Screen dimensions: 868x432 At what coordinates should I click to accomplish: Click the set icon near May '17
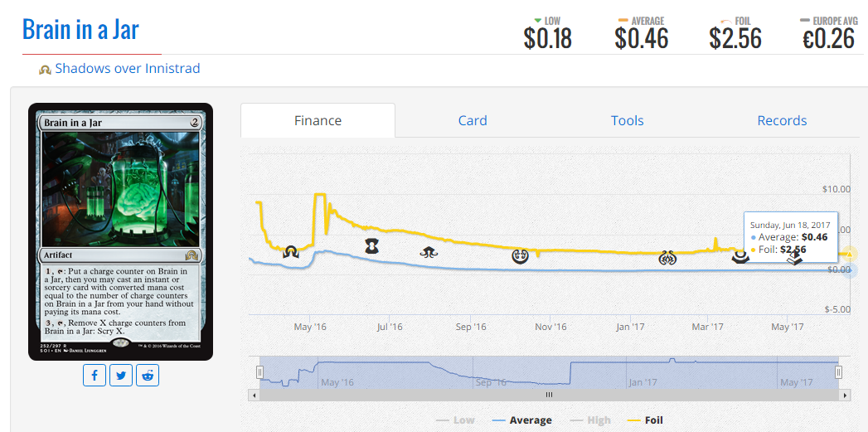[x=795, y=258]
